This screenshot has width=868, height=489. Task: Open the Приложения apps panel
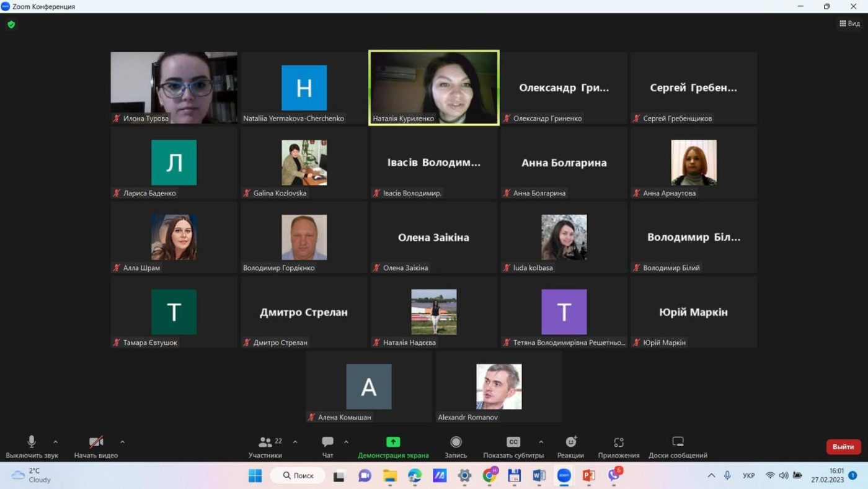click(619, 447)
